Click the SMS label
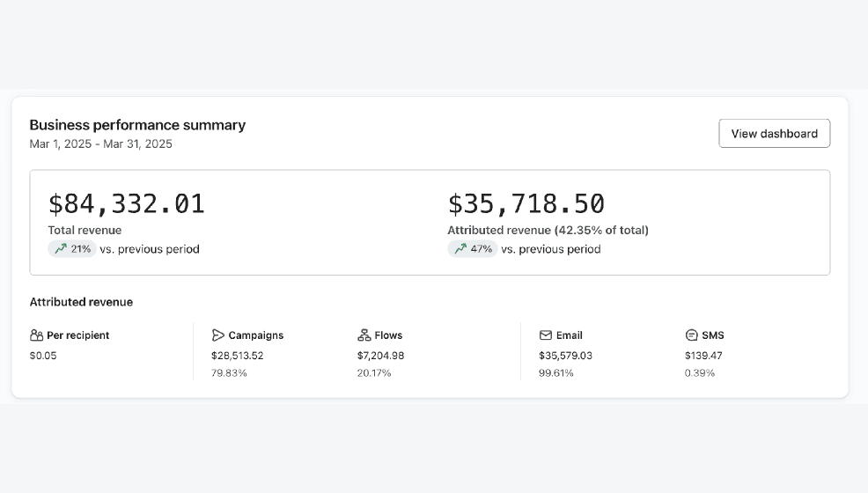Image resolution: width=868 pixels, height=493 pixels. pos(713,335)
